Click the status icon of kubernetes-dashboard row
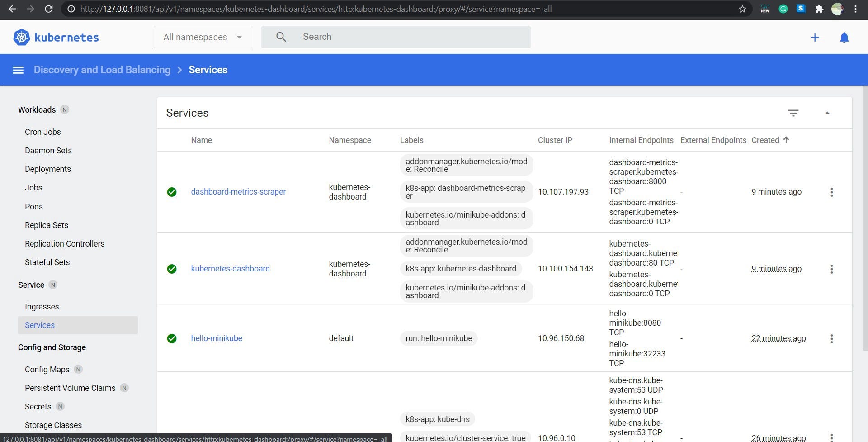The image size is (868, 442). (172, 269)
